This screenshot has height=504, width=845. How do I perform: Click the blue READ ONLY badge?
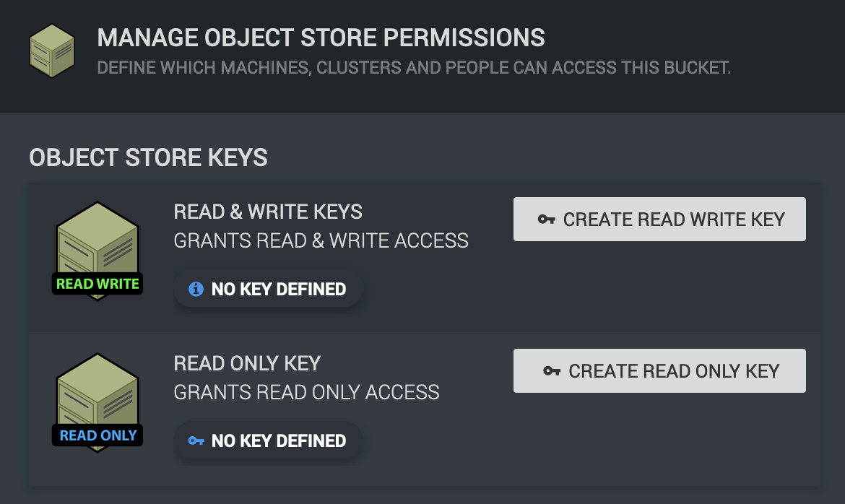(97, 435)
